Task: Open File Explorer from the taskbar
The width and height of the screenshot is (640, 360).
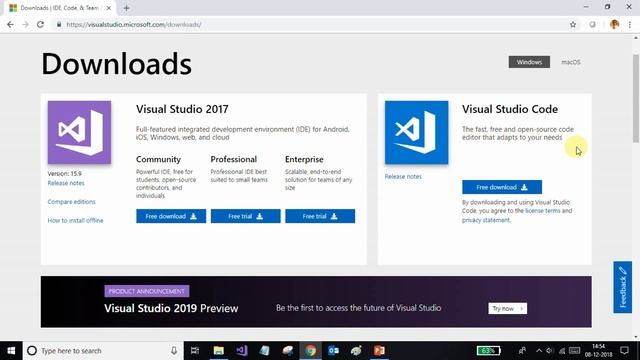Action: click(x=219, y=351)
